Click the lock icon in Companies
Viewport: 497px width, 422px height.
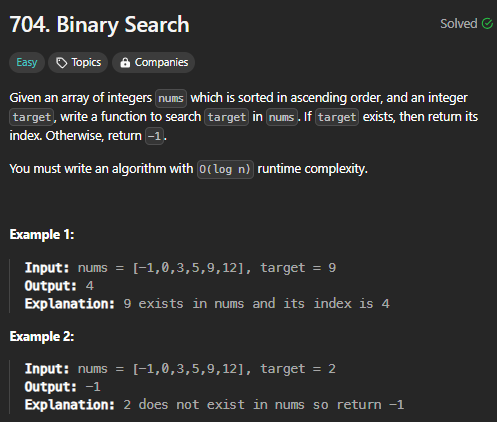tap(125, 62)
